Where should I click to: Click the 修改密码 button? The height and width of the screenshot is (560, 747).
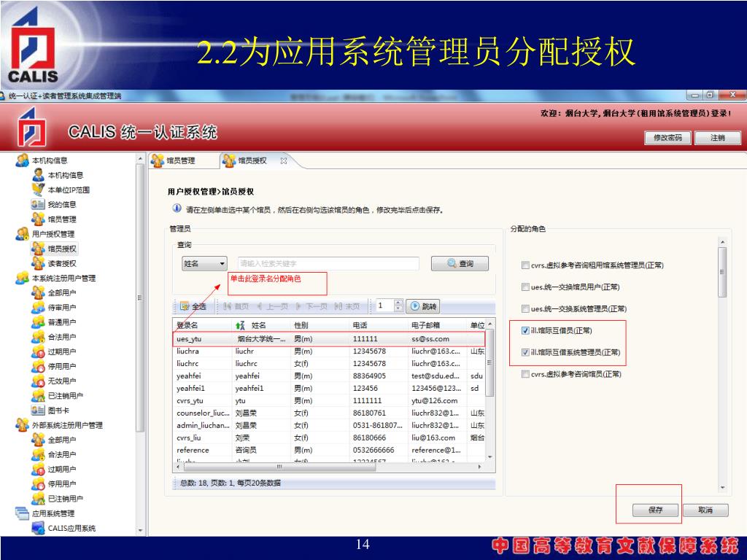click(667, 138)
